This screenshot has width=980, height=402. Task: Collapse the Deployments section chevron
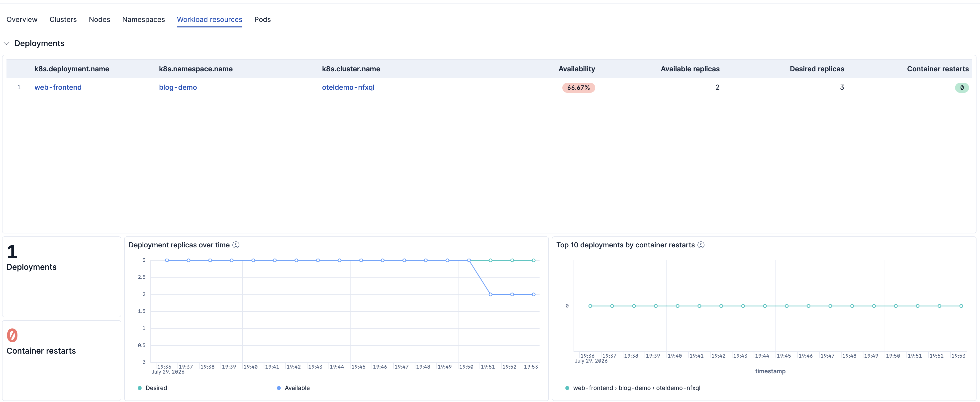[x=6, y=43]
